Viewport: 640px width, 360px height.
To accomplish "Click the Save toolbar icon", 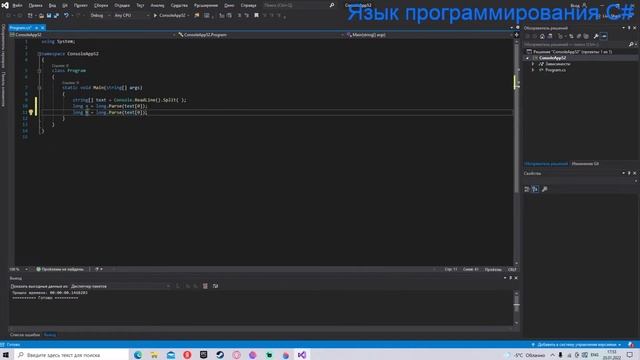I will 49,16.
